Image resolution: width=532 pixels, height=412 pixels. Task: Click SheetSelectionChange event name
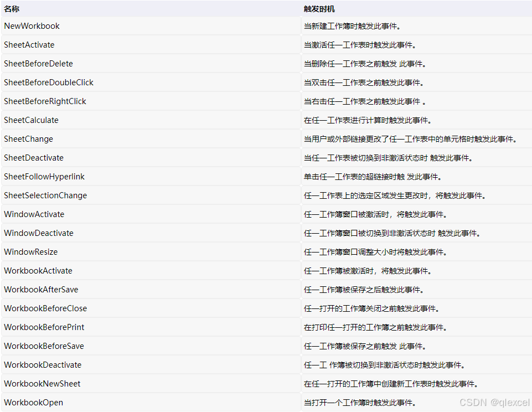point(45,195)
